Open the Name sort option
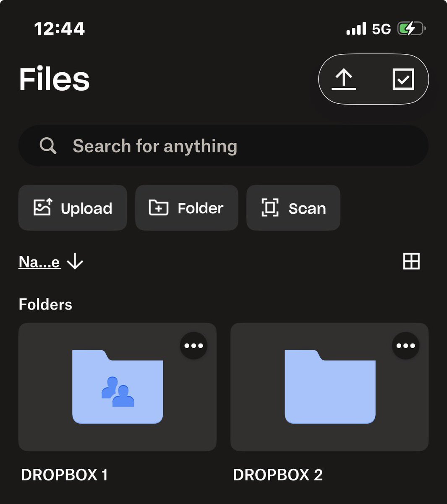447x504 pixels. 39,262
